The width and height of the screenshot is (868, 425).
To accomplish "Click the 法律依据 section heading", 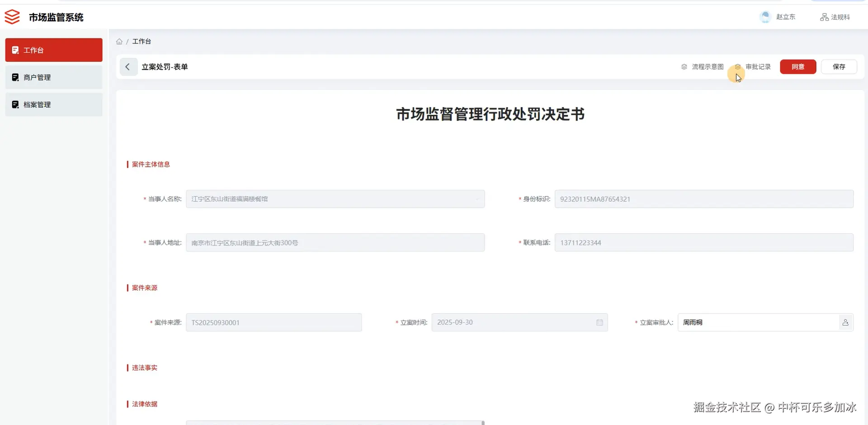I will 145,404.
